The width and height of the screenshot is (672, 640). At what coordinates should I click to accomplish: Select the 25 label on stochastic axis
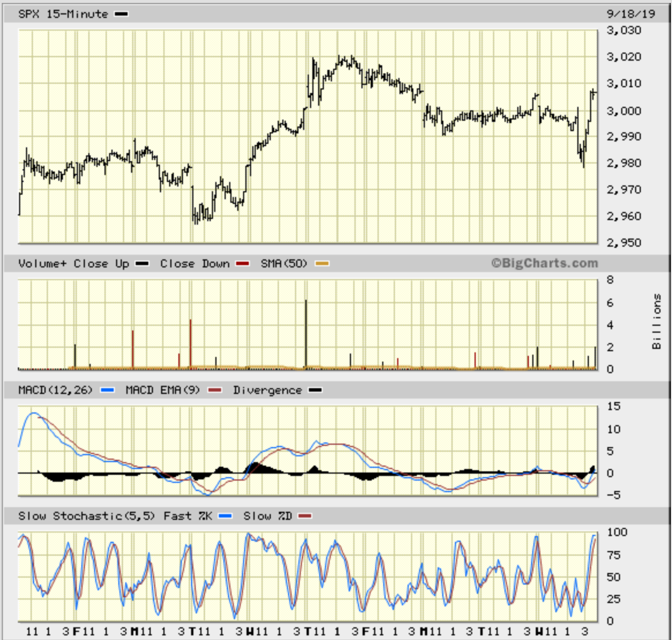click(613, 599)
